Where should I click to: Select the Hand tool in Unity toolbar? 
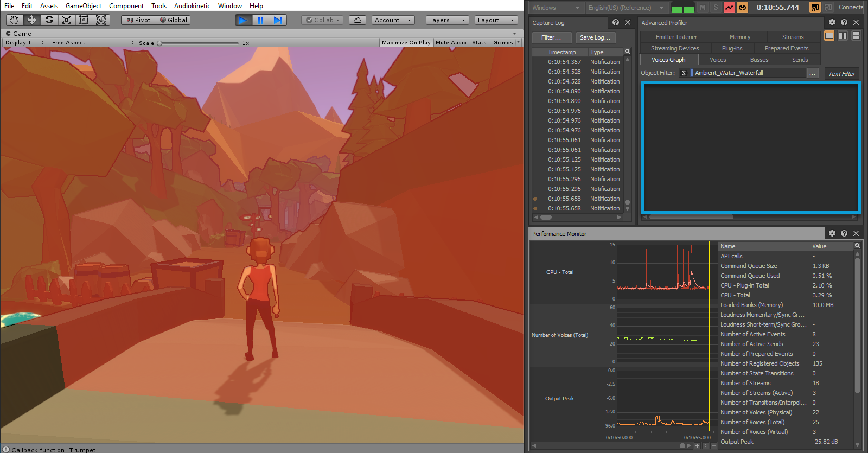point(15,20)
